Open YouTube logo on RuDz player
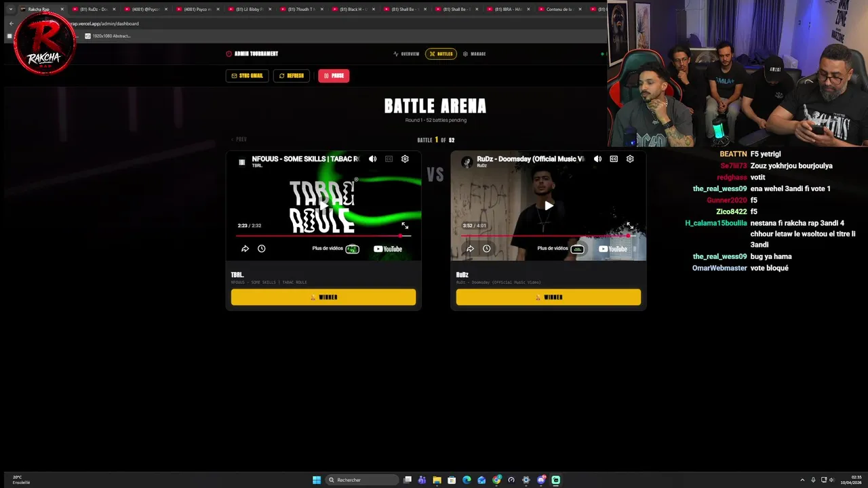The image size is (868, 488). pyautogui.click(x=613, y=249)
